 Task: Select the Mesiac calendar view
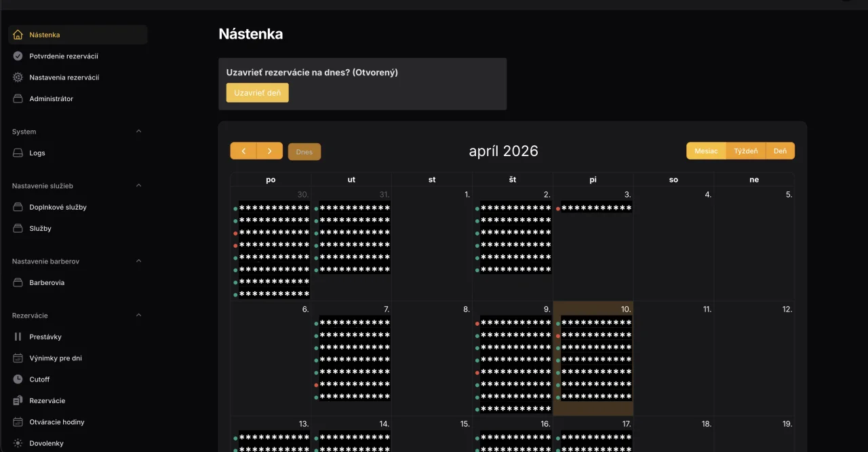point(706,151)
